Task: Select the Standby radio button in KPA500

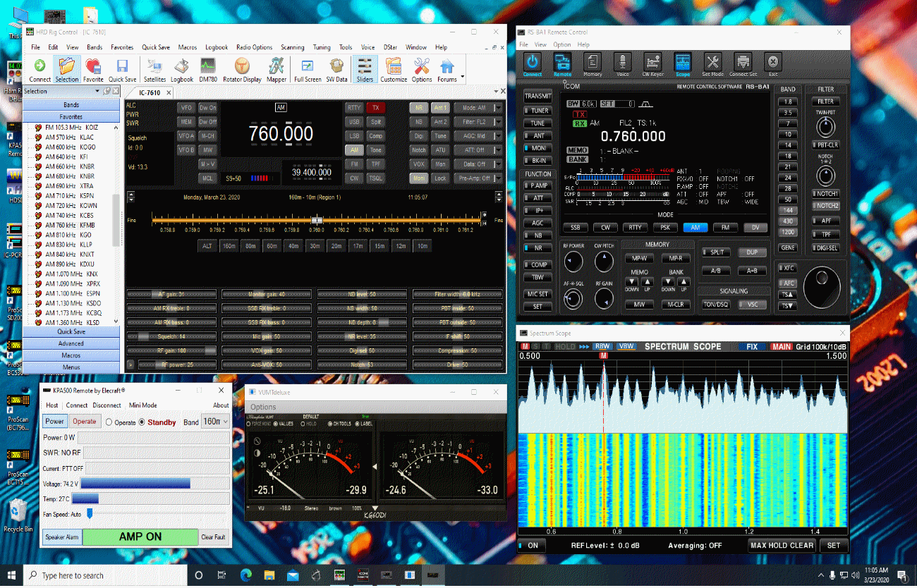Action: click(142, 422)
